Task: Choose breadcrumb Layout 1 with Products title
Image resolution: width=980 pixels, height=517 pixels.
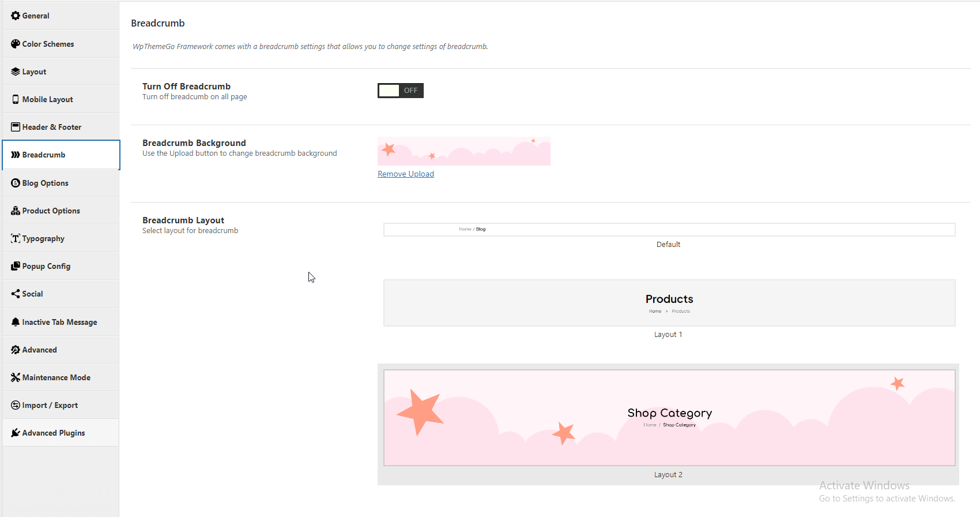Action: [669, 303]
